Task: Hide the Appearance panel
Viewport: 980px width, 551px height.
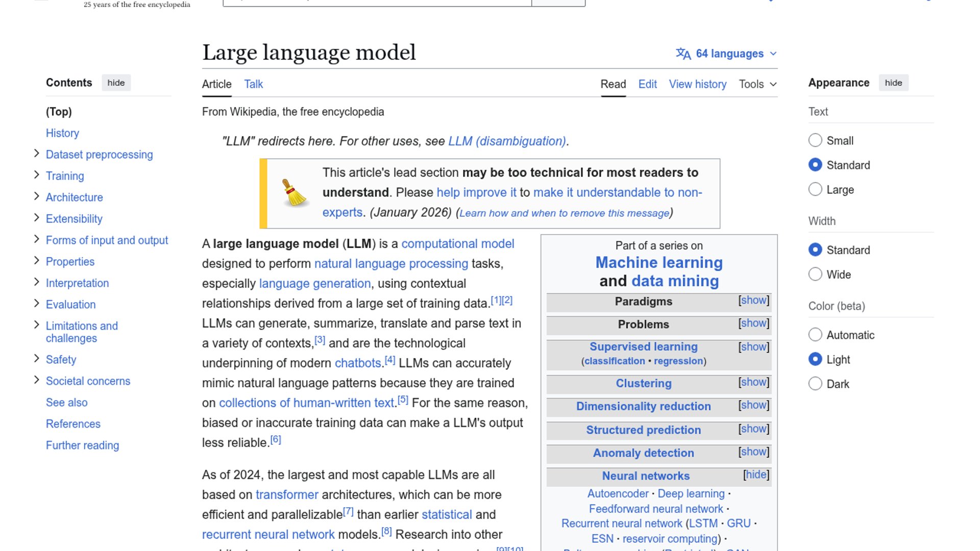Action: pos(893,83)
